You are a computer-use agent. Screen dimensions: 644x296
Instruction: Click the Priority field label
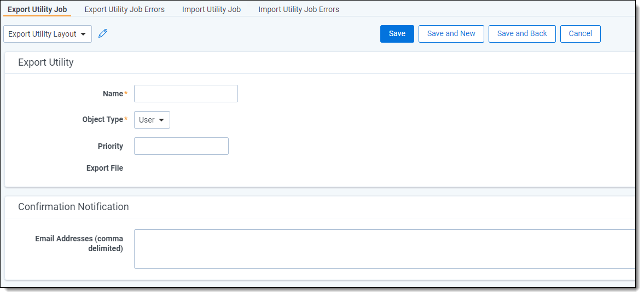110,146
